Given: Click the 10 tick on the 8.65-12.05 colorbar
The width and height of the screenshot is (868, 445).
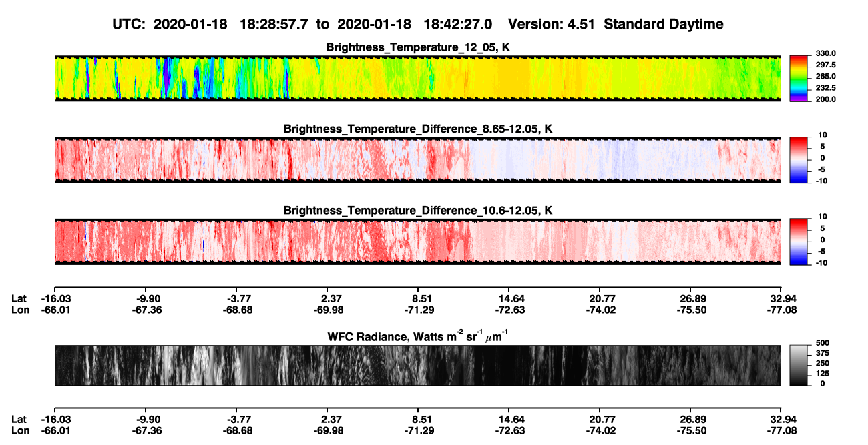Looking at the screenshot, I should (x=823, y=135).
